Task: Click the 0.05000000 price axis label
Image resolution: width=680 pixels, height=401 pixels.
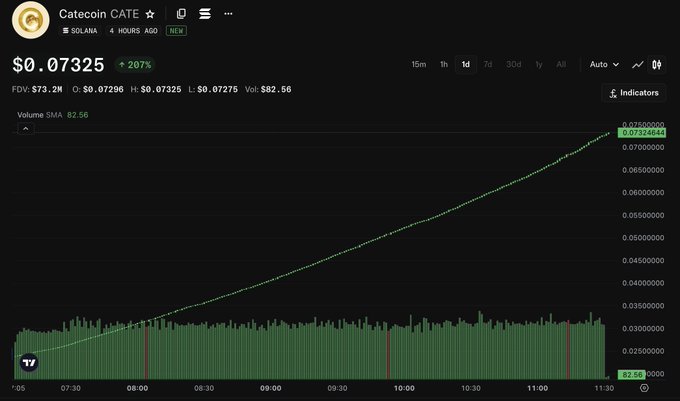Action: [x=643, y=238]
